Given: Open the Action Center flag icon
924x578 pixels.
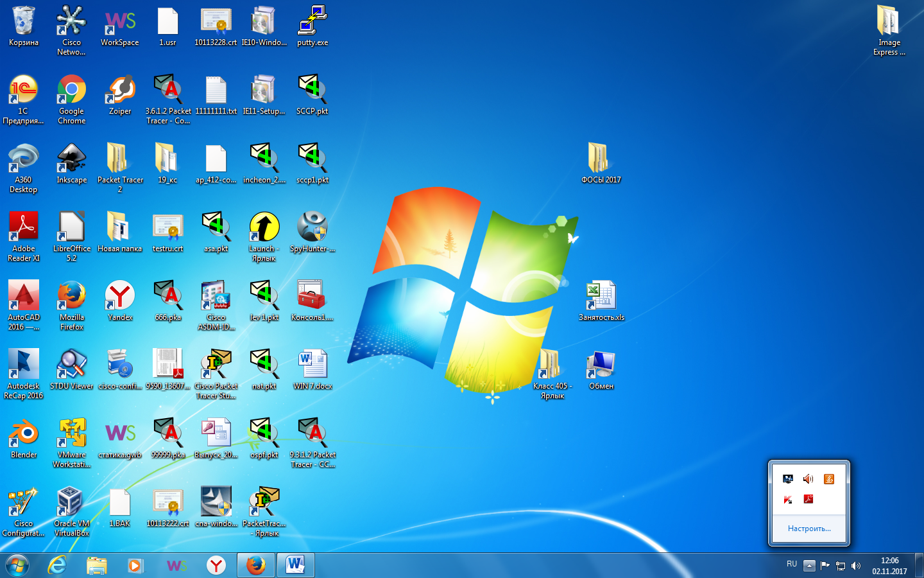Looking at the screenshot, I should pyautogui.click(x=825, y=566).
